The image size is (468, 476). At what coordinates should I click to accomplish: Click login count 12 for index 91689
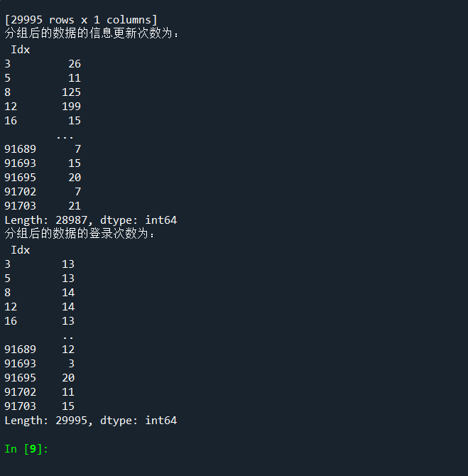coord(68,350)
